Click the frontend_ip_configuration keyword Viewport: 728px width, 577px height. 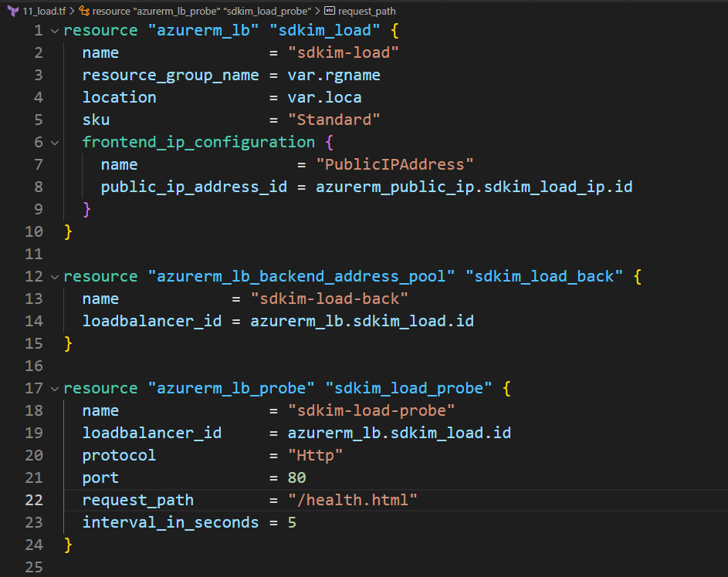click(198, 143)
